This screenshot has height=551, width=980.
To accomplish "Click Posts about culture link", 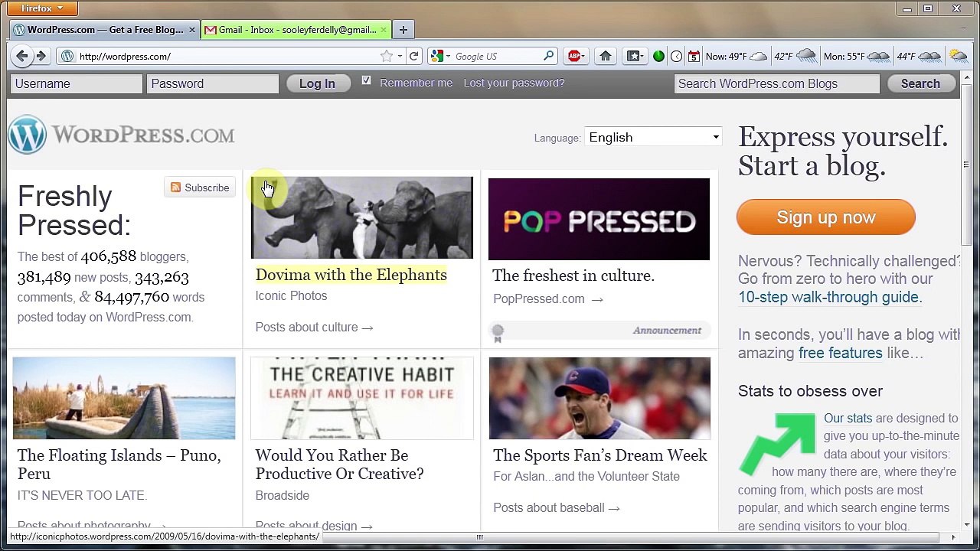I will [x=314, y=327].
